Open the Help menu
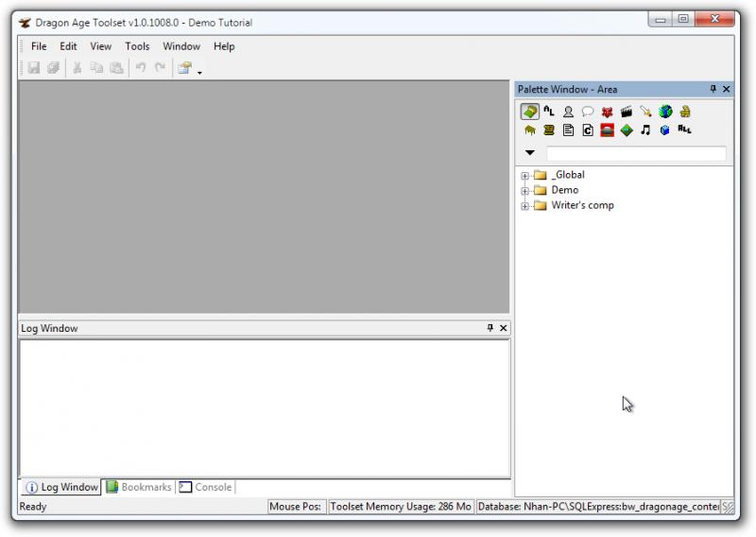 pos(224,46)
